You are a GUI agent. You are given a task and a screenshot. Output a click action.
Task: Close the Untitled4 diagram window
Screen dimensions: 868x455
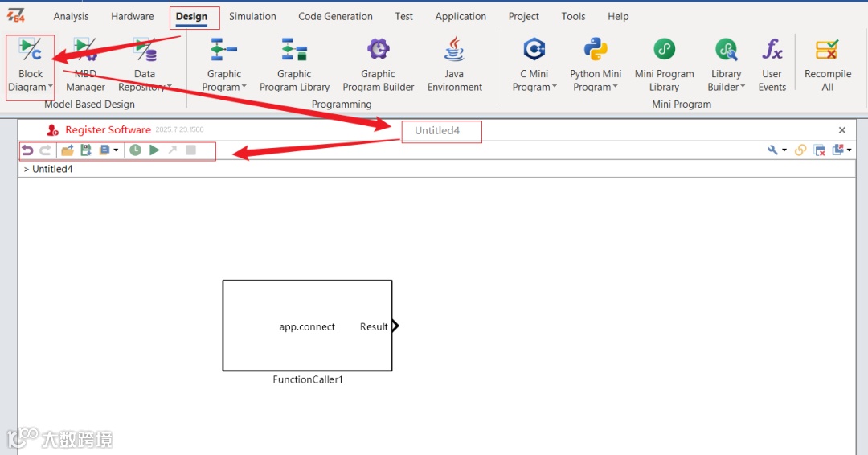842,130
